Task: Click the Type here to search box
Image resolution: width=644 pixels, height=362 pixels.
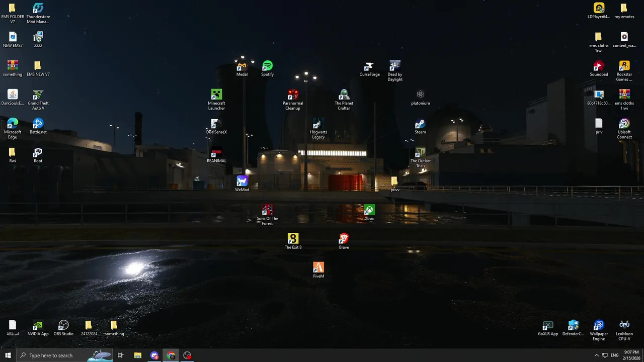Action: point(64,355)
